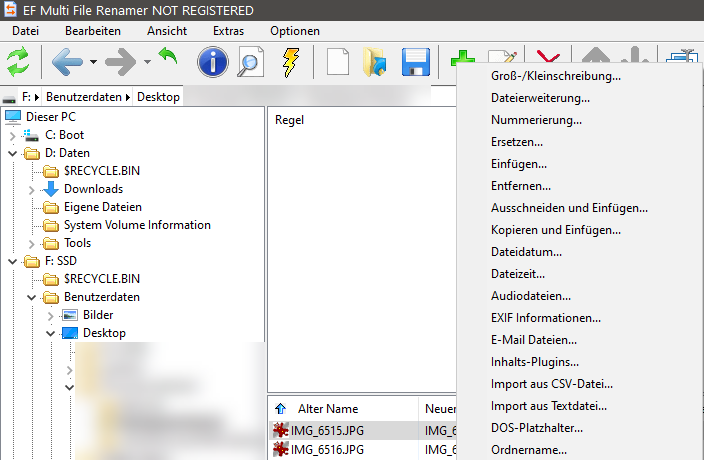Expand the Bilder folder node

[50, 316]
